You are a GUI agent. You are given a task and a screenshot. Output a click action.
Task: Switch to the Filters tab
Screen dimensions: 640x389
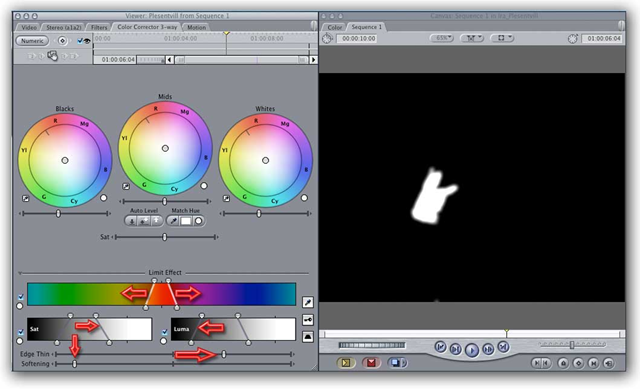pyautogui.click(x=99, y=27)
